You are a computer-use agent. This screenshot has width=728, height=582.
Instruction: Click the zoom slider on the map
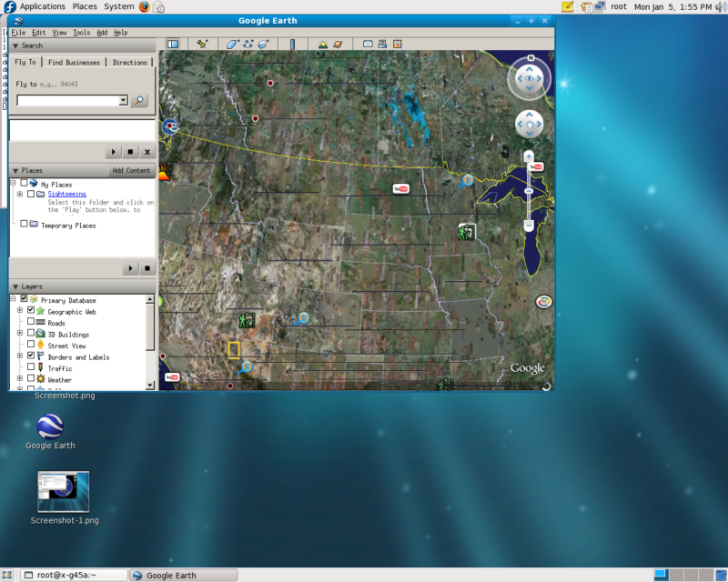click(529, 192)
